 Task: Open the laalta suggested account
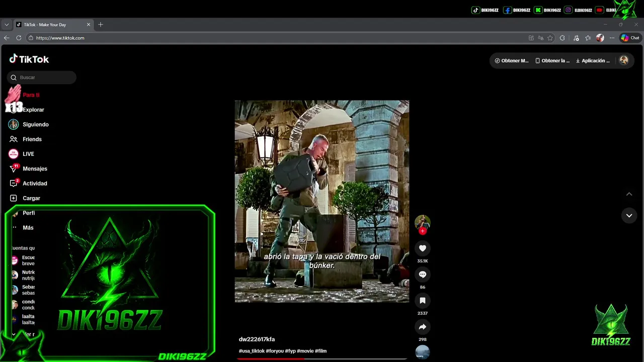click(x=23, y=319)
